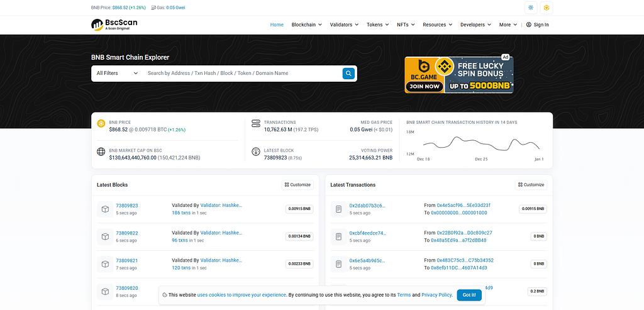Focus the address search input field
This screenshot has width=644, height=310.
pyautogui.click(x=242, y=73)
